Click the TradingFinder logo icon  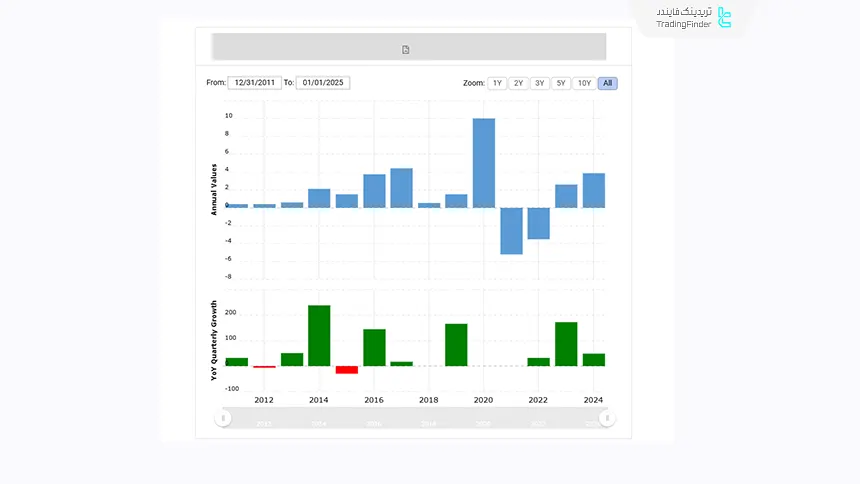725,18
